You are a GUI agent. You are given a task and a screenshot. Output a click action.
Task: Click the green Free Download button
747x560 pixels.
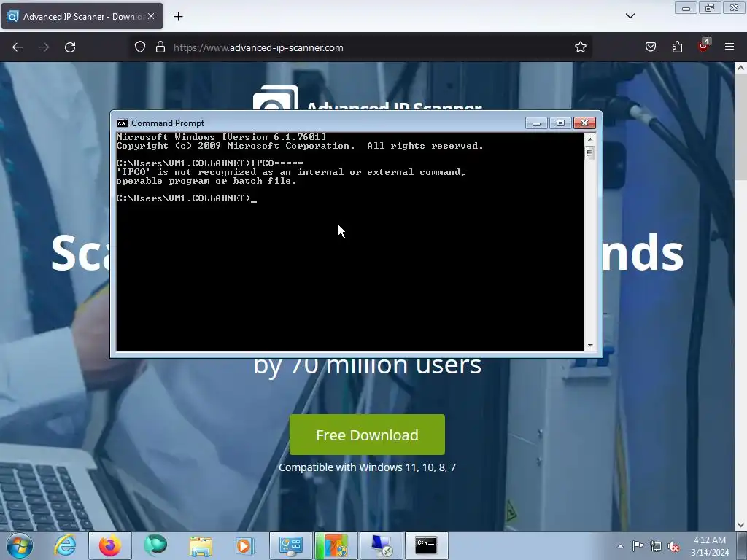368,435
